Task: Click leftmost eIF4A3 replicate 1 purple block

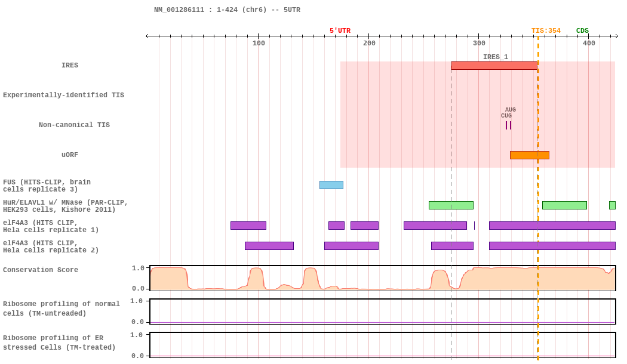Action: pyautogui.click(x=248, y=226)
